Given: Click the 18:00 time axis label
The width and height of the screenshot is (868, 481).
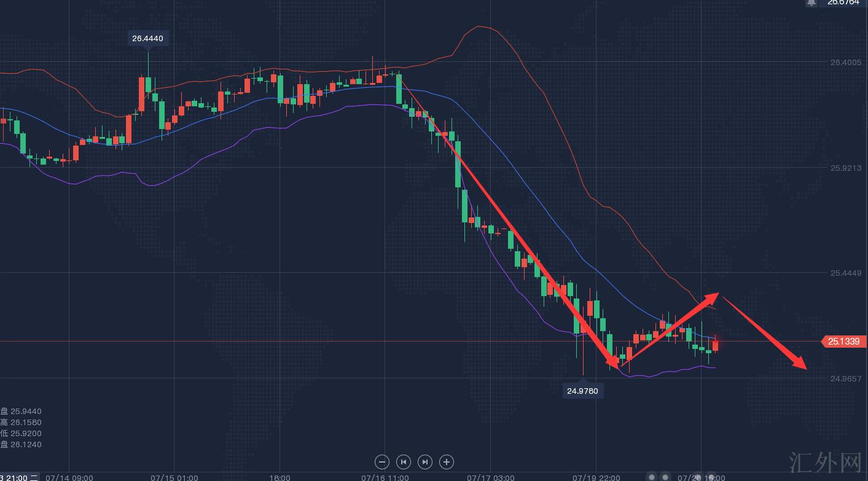Looking at the screenshot, I should (280, 477).
